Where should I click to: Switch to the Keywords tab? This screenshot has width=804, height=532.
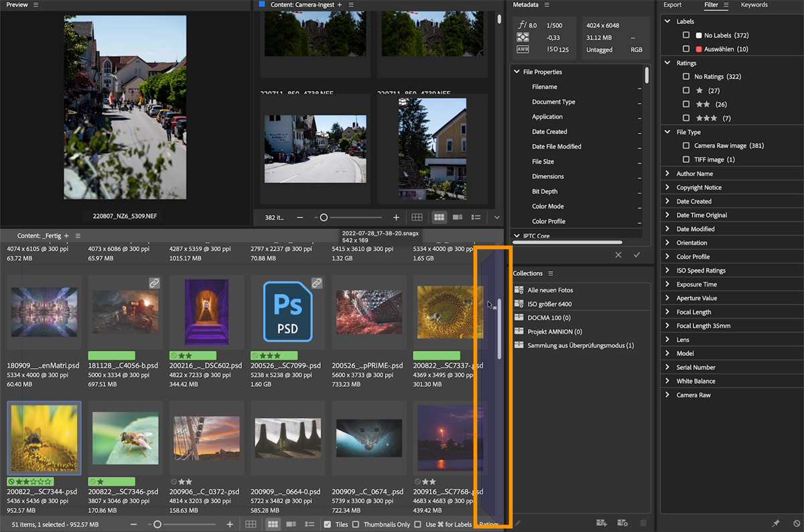click(x=754, y=5)
